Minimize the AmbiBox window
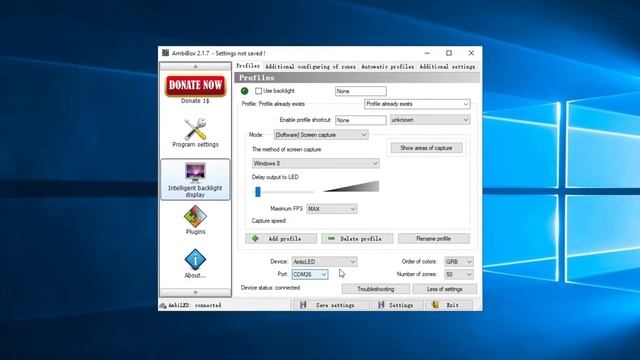The height and width of the screenshot is (360, 640). pos(427,53)
